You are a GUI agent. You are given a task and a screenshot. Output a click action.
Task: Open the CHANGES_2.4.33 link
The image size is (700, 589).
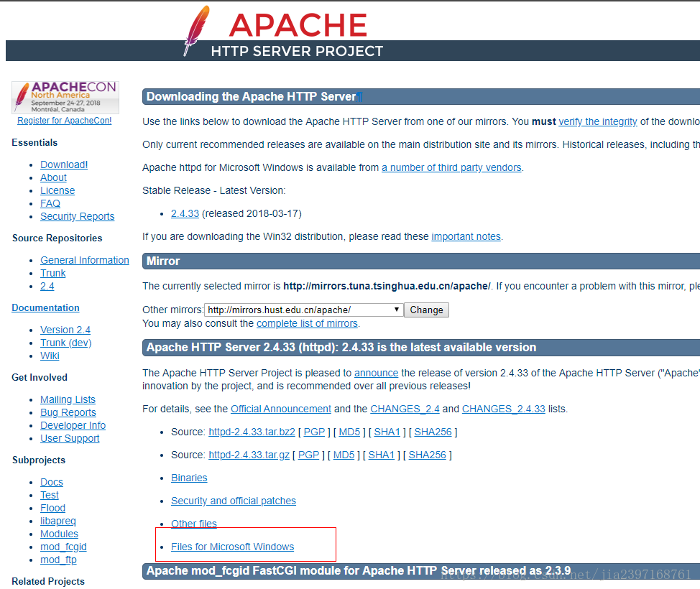tap(504, 409)
